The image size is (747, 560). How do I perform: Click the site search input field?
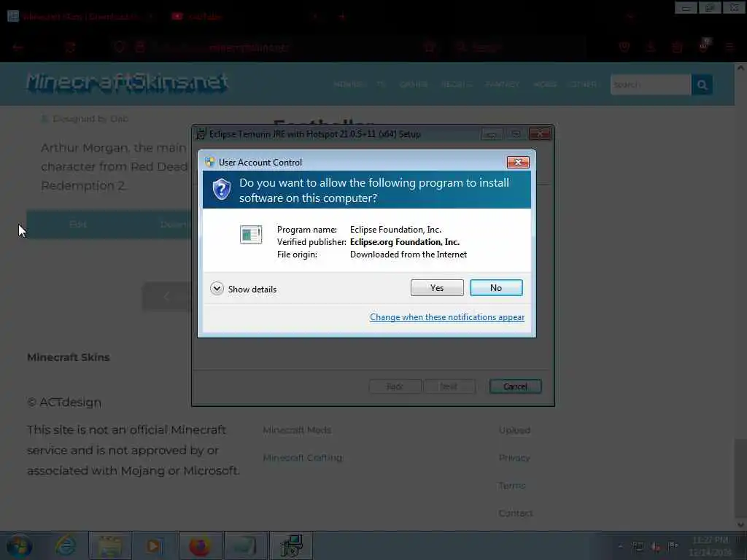point(651,85)
